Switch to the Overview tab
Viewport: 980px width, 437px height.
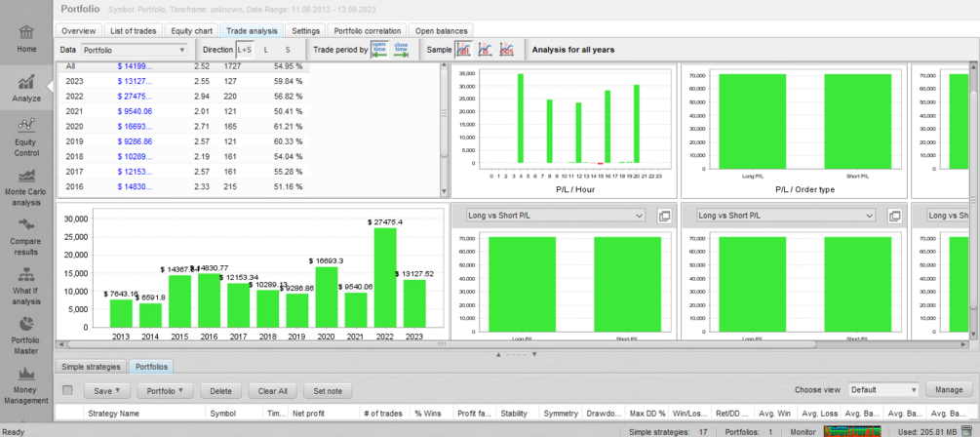coord(79,30)
